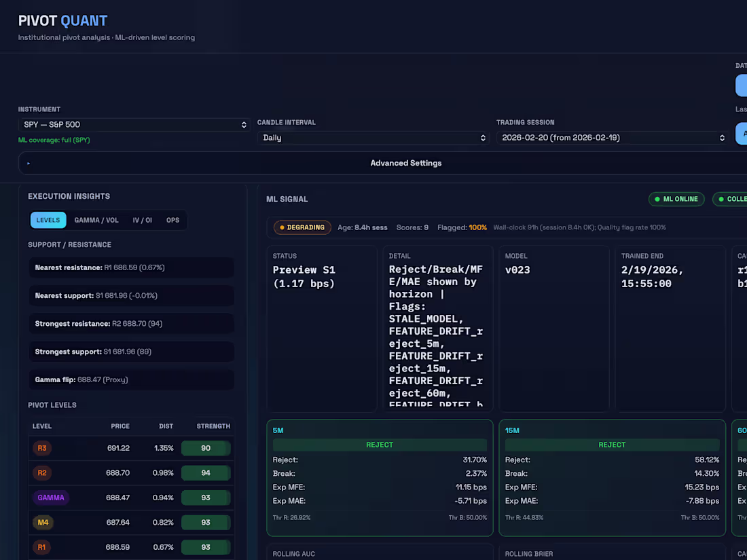Expand the Advanced Settings section
The width and height of the screenshot is (747, 560).
405,163
